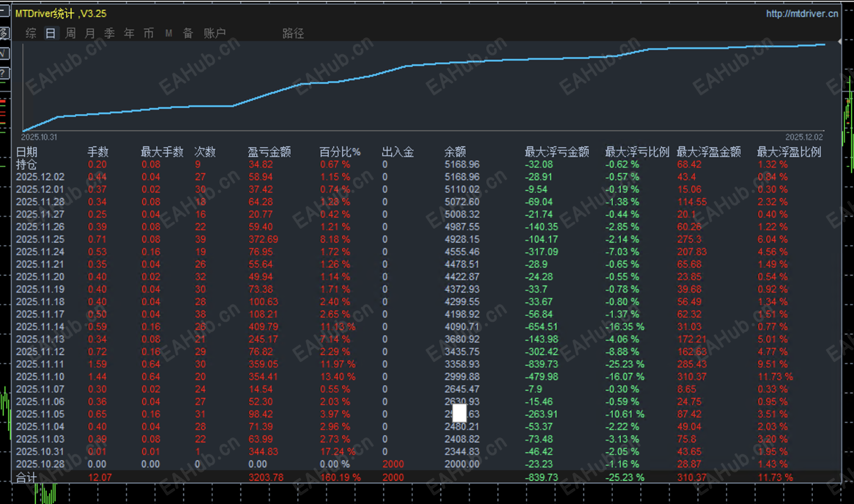Click the profit value 372.69
Image resolution: width=854 pixels, height=504 pixels.
(263, 239)
